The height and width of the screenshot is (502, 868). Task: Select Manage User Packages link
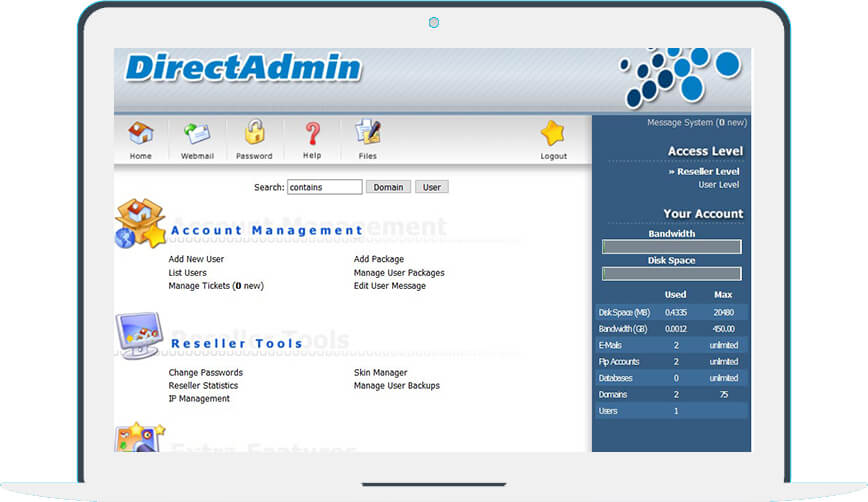click(399, 272)
